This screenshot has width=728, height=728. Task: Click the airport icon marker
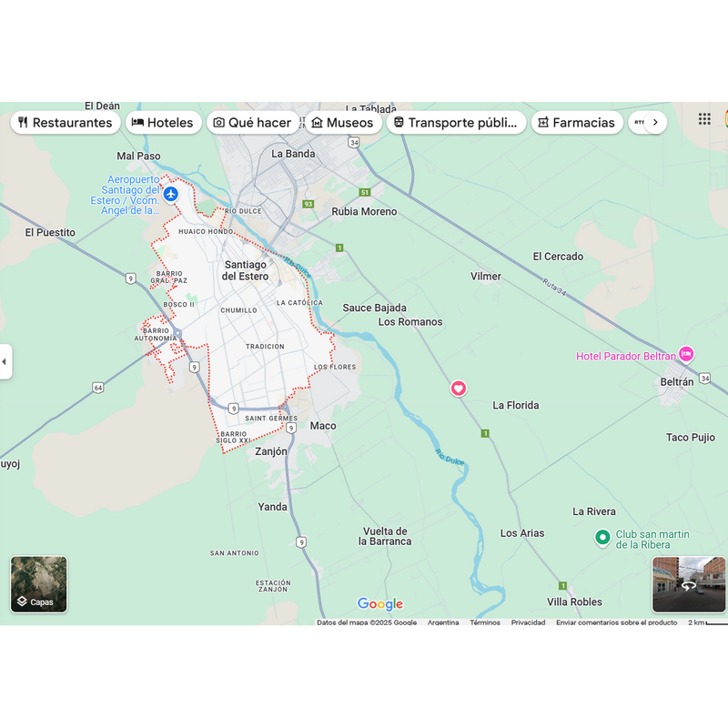pos(171,194)
